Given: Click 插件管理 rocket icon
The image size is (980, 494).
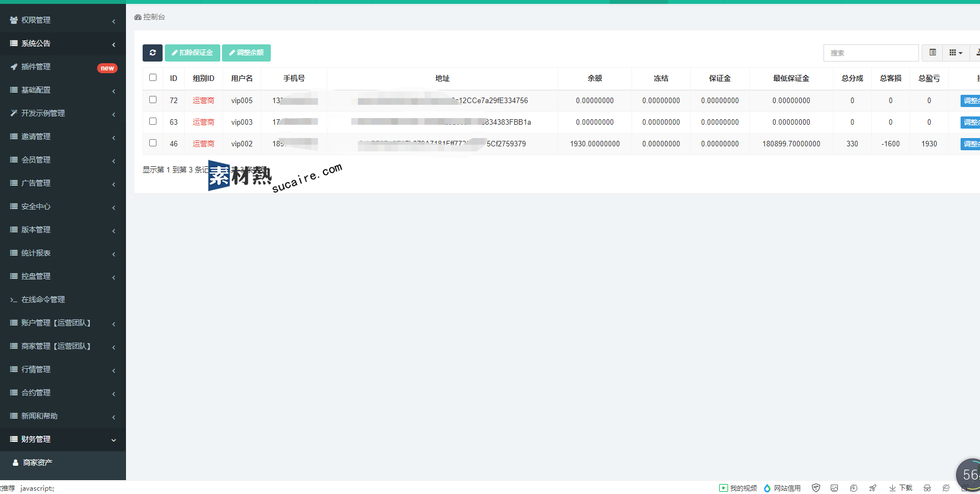Looking at the screenshot, I should [x=14, y=67].
